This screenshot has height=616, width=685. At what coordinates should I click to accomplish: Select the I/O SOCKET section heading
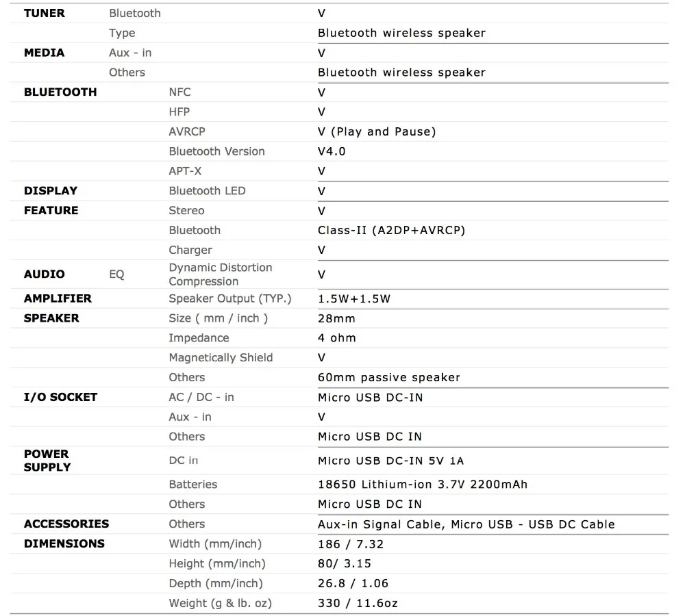(x=60, y=397)
